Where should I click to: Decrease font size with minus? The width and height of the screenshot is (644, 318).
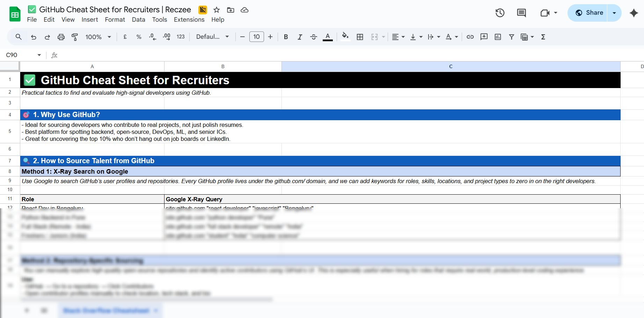pos(242,37)
